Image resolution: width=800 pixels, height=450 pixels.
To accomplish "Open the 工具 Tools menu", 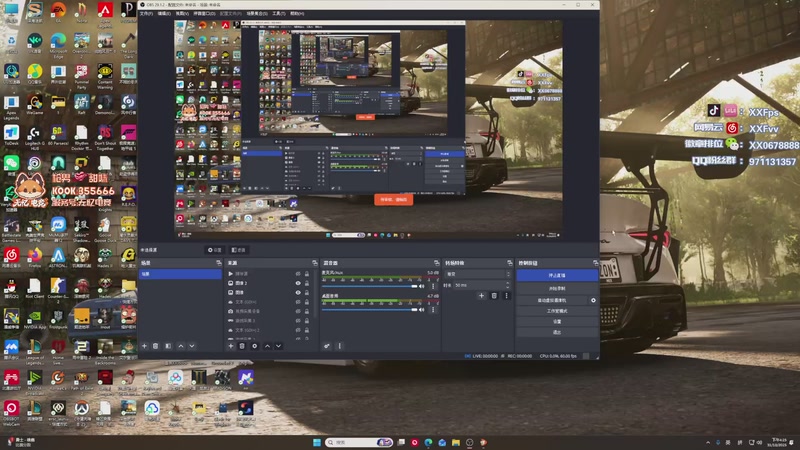I will click(x=279, y=13).
